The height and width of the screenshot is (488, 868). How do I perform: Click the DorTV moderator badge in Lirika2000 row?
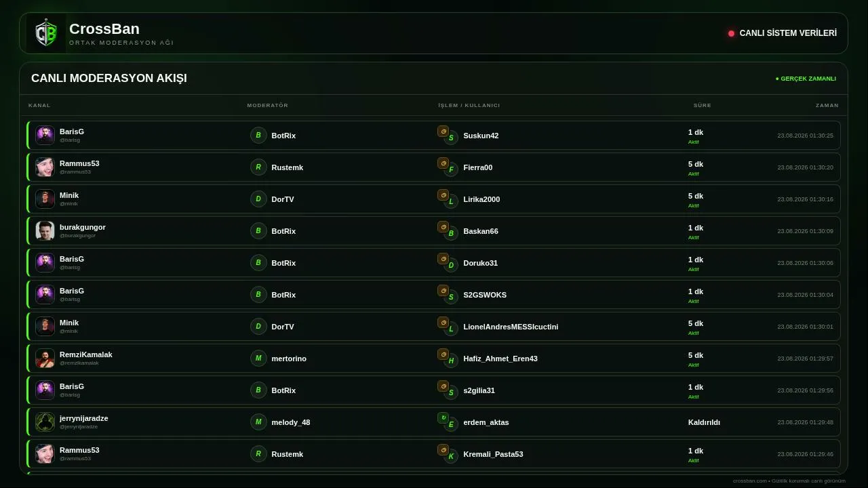258,199
